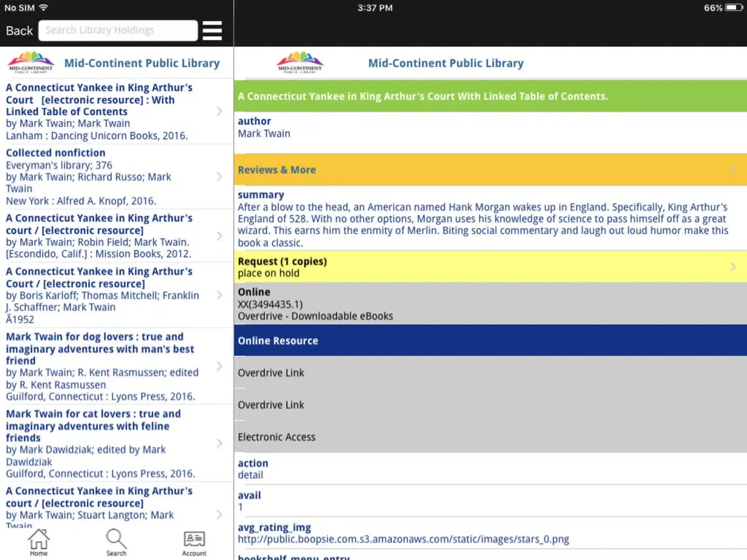Select Mid-Continent Public Library heading in left panel

coord(142,63)
